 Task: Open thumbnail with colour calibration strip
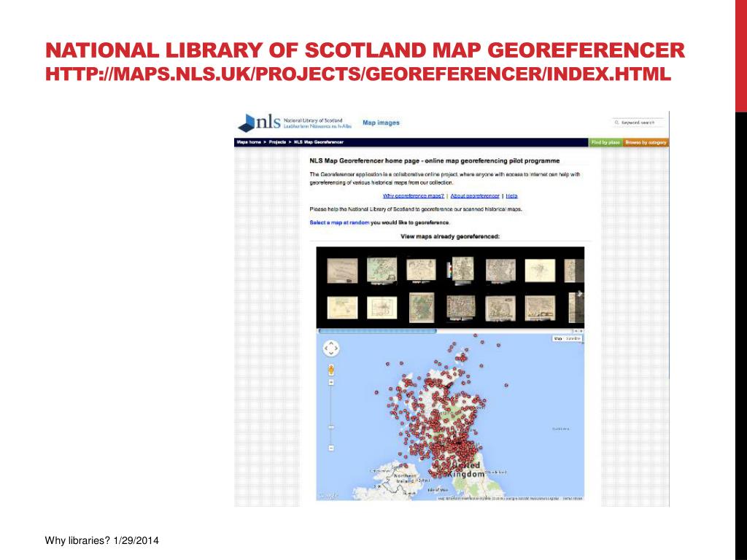461,270
